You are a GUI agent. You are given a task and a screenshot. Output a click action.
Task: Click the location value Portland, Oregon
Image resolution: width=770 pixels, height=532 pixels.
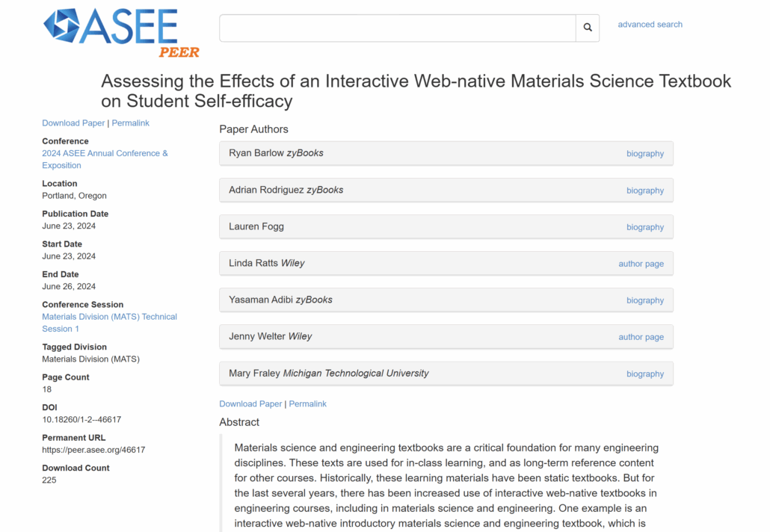click(x=74, y=196)
